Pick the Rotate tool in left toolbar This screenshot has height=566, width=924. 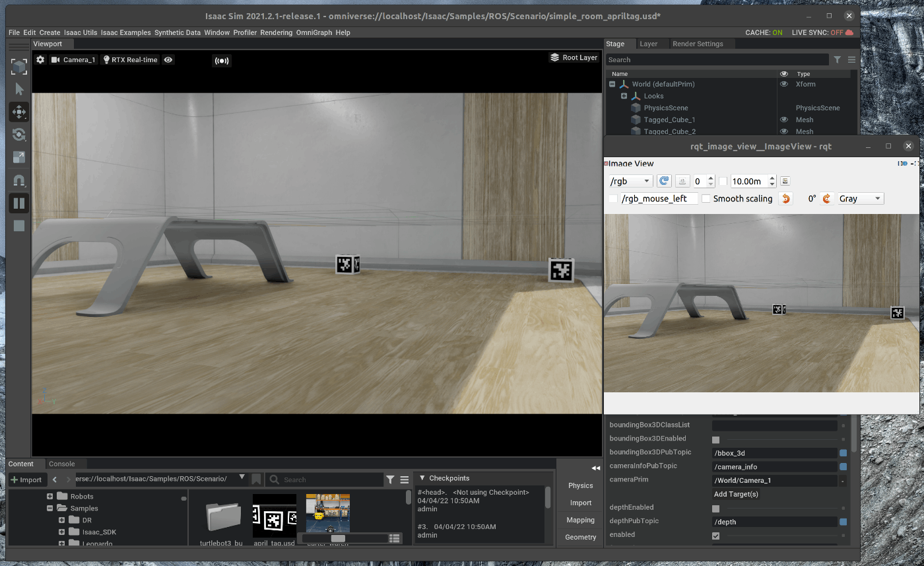tap(19, 135)
